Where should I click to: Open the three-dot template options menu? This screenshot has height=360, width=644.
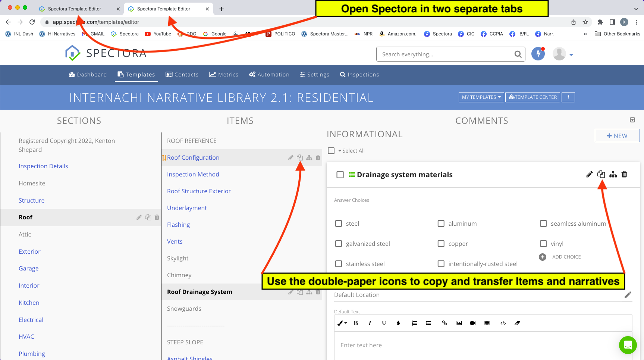(x=568, y=97)
